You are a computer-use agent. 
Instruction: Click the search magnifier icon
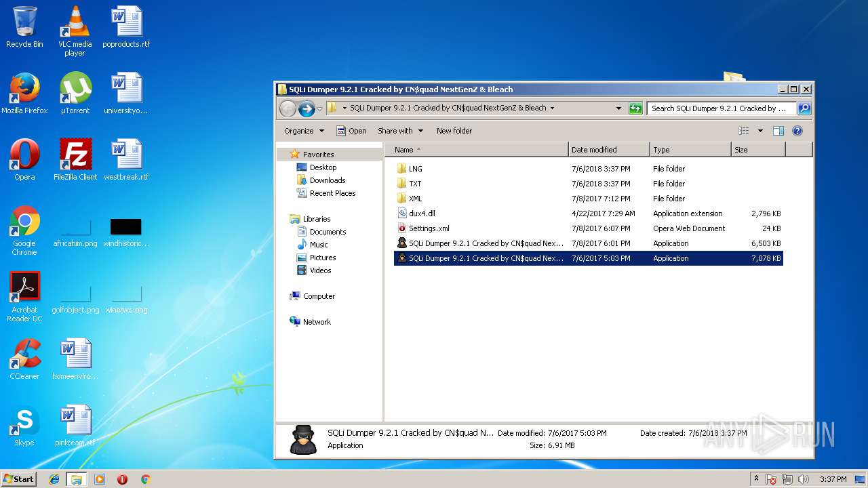pos(804,108)
